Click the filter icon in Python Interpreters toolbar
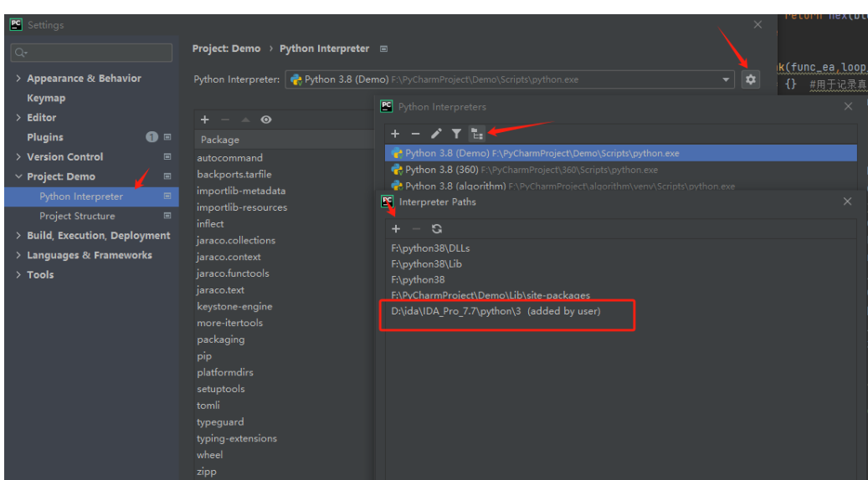The image size is (868, 480). (456, 133)
